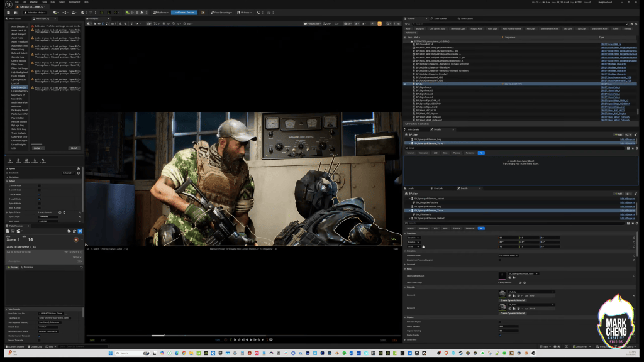Click the lock icon next to Scale
The width and height of the screenshot is (644, 362).
point(423,246)
